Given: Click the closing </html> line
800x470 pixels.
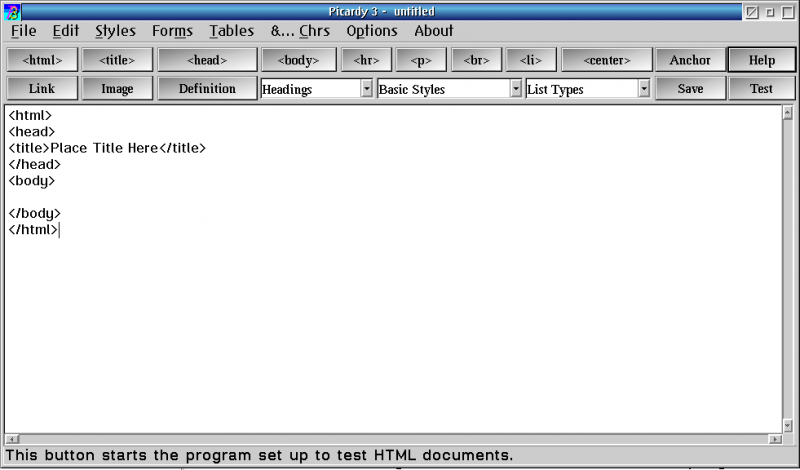Looking at the screenshot, I should [33, 230].
